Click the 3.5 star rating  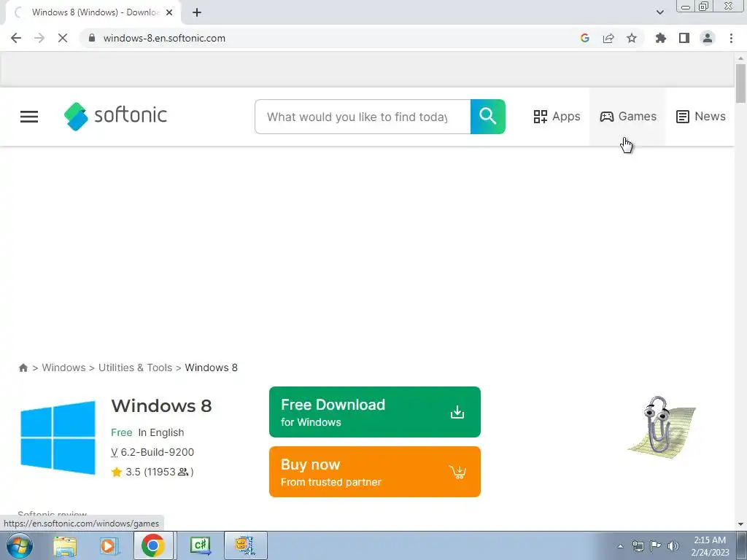[x=152, y=472]
